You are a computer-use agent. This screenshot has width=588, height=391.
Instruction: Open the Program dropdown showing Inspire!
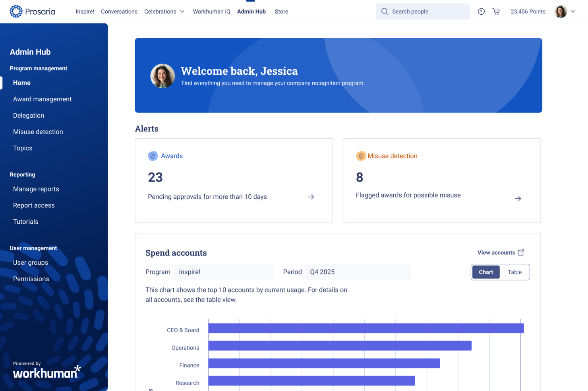[x=223, y=272]
